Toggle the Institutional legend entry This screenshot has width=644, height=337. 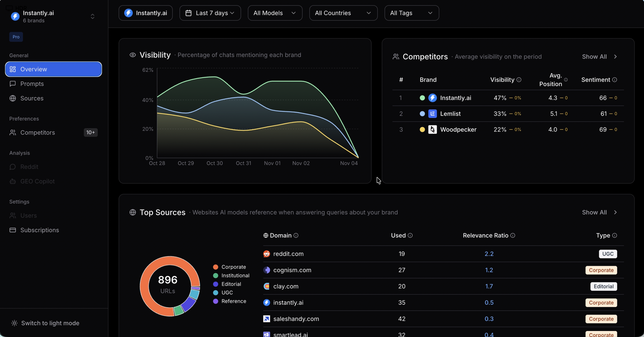pos(231,276)
